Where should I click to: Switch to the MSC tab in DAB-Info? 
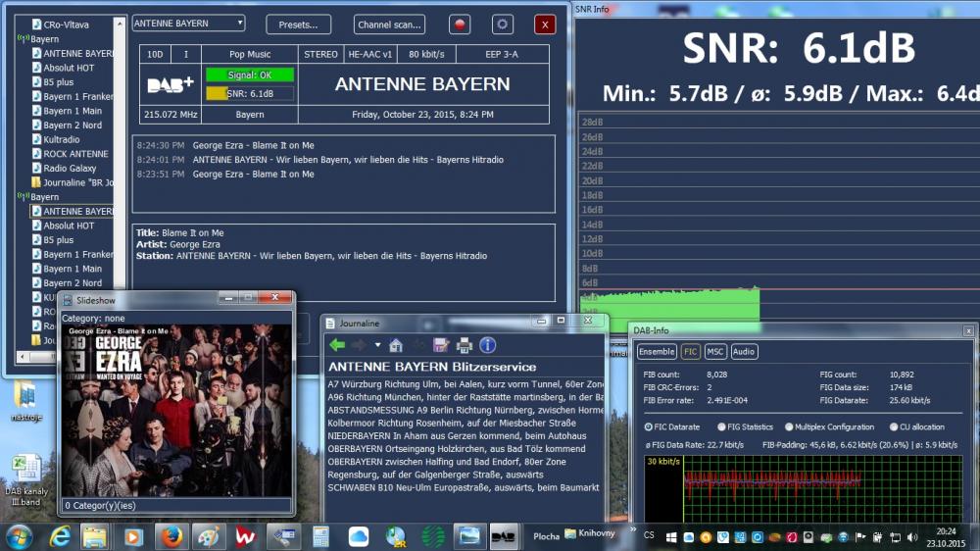715,352
